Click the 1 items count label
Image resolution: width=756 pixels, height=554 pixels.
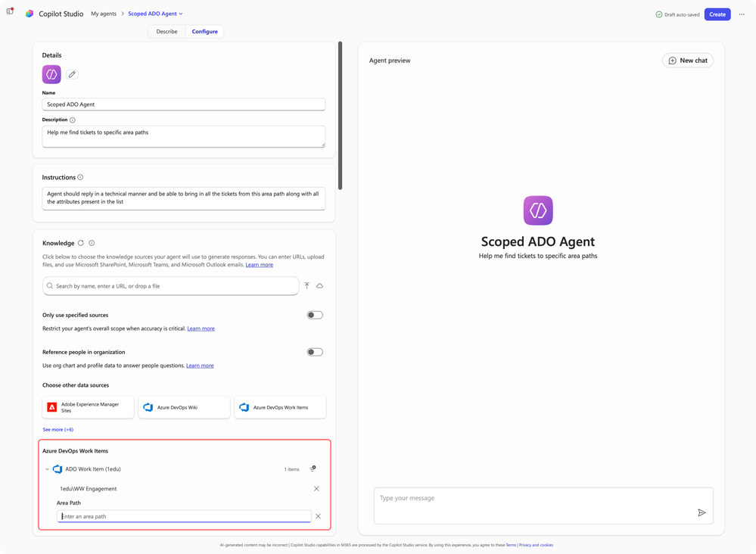click(291, 469)
